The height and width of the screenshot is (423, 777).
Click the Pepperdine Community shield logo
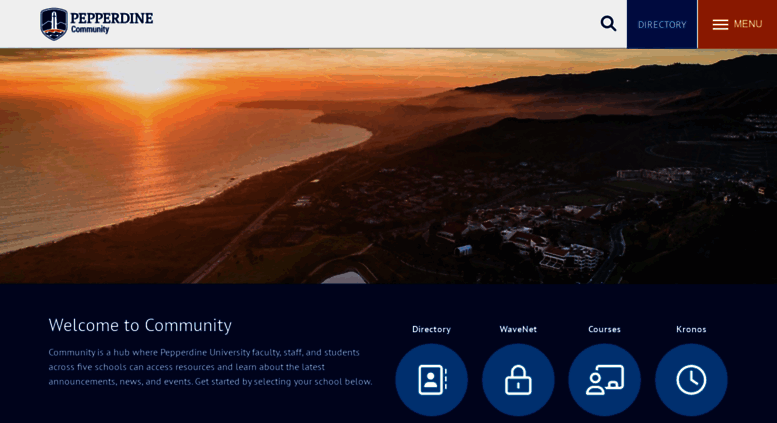(54, 24)
